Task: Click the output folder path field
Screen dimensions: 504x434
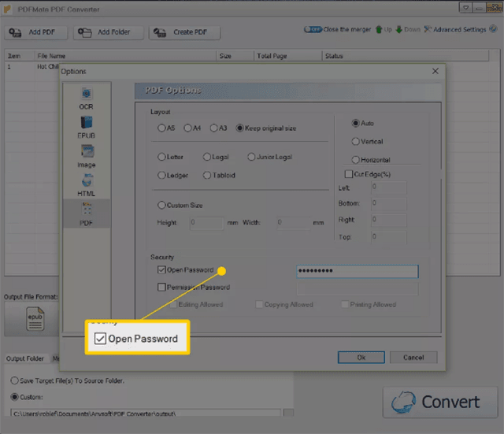Action: 146,414
